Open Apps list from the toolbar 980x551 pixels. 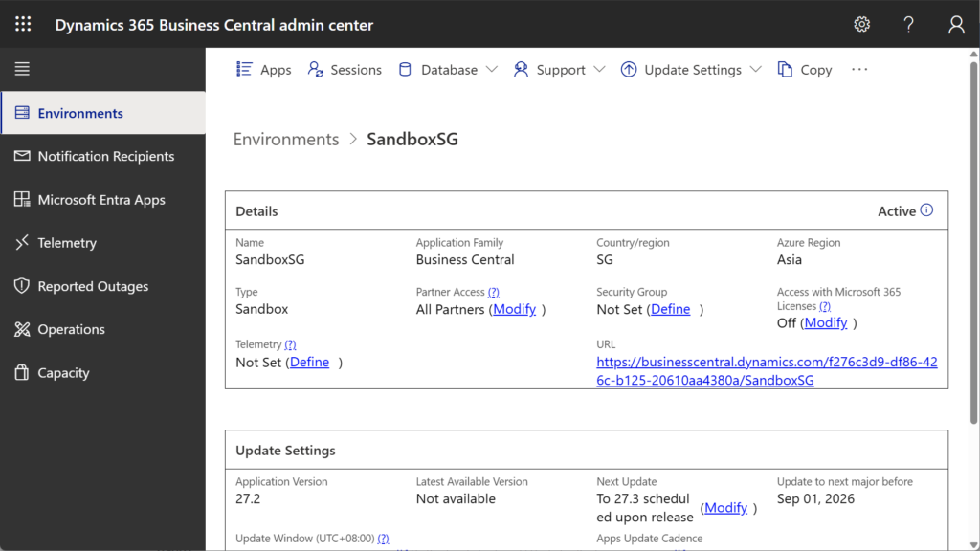[263, 70]
